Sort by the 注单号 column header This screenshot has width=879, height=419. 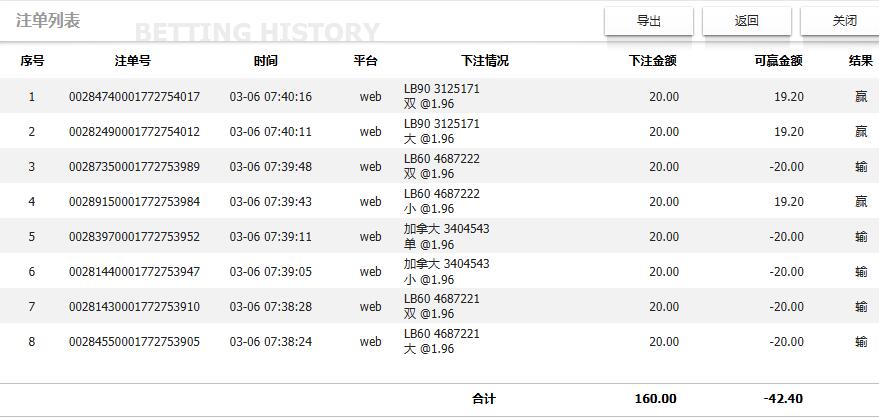133,61
